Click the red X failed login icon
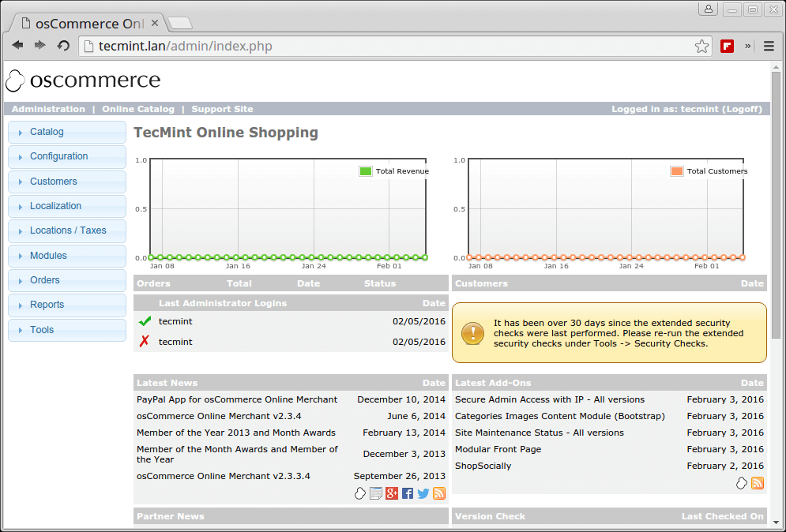The width and height of the screenshot is (786, 532). click(145, 342)
